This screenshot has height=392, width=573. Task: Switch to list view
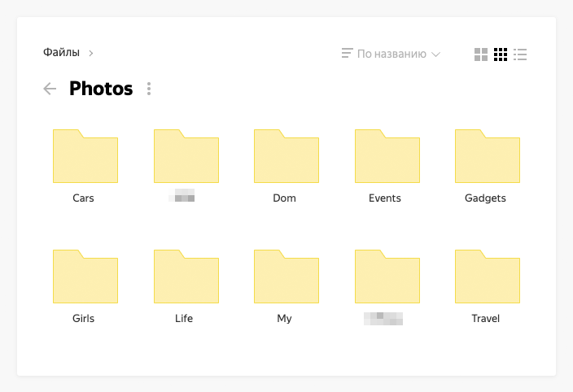tap(520, 54)
